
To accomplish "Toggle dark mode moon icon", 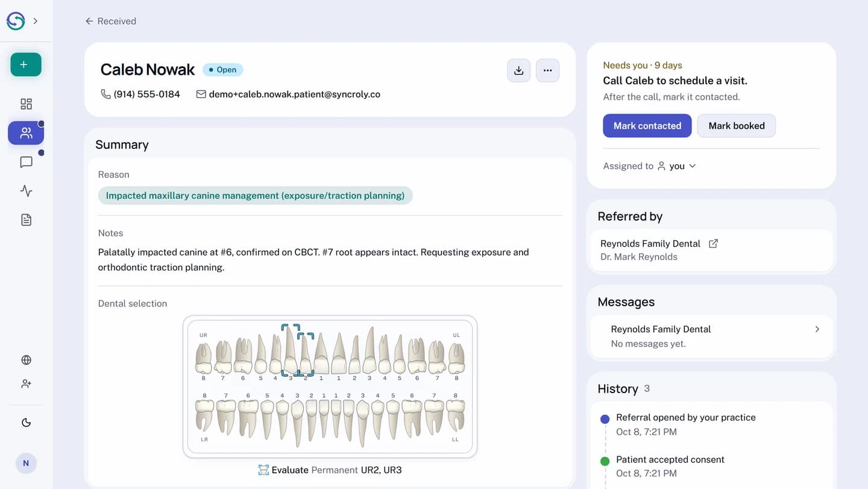I will 26,422.
